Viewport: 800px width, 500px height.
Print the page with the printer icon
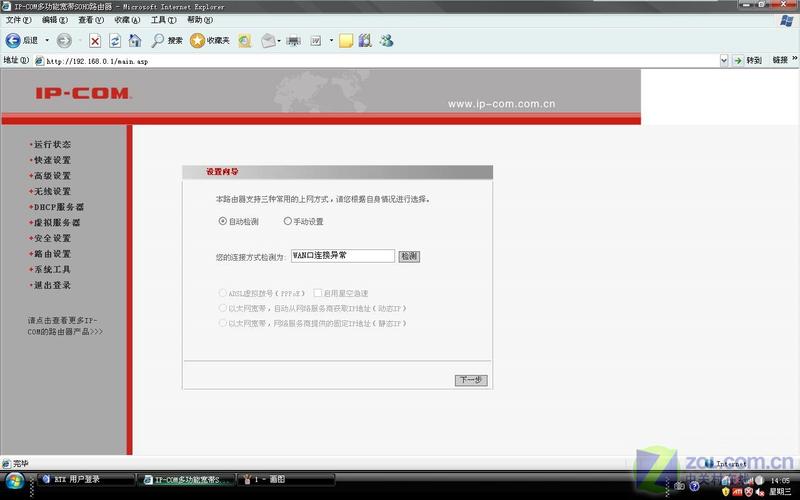click(293, 41)
